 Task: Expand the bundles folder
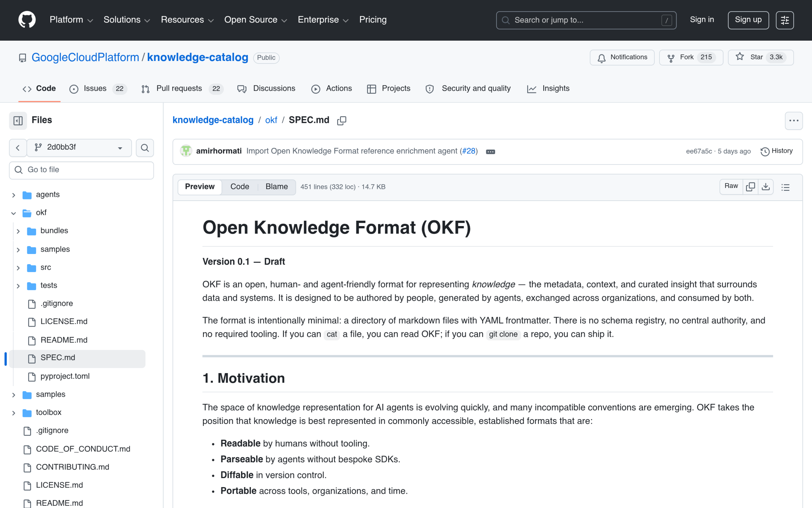tap(18, 231)
